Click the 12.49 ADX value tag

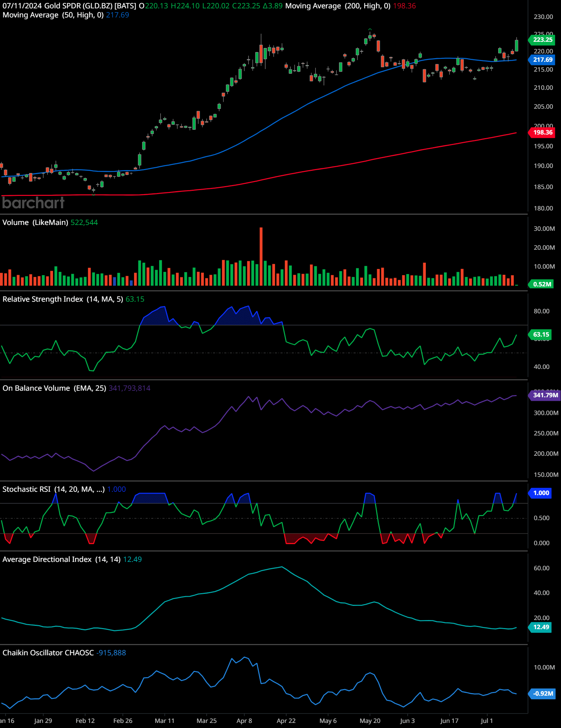[540, 627]
